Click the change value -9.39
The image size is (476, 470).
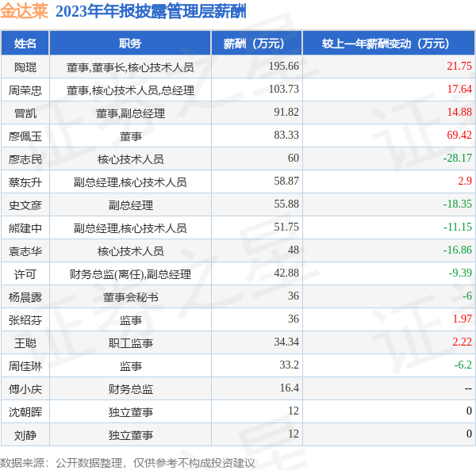pyautogui.click(x=460, y=273)
